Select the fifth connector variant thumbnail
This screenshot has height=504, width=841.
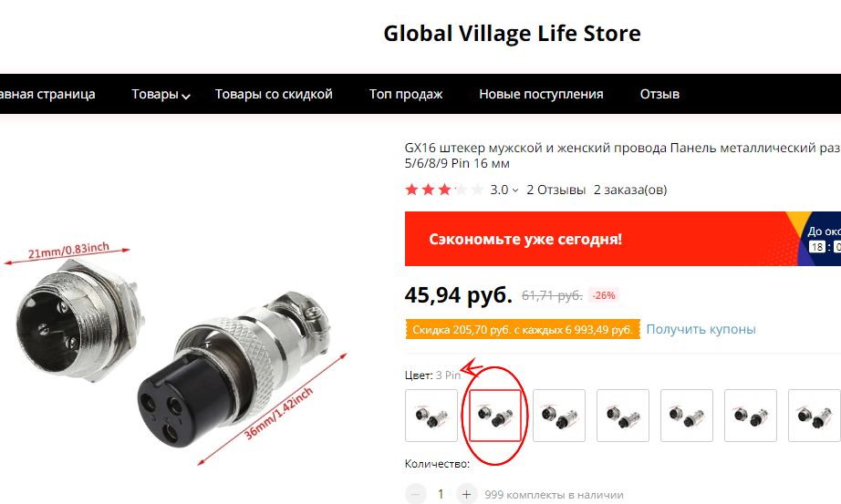point(687,416)
